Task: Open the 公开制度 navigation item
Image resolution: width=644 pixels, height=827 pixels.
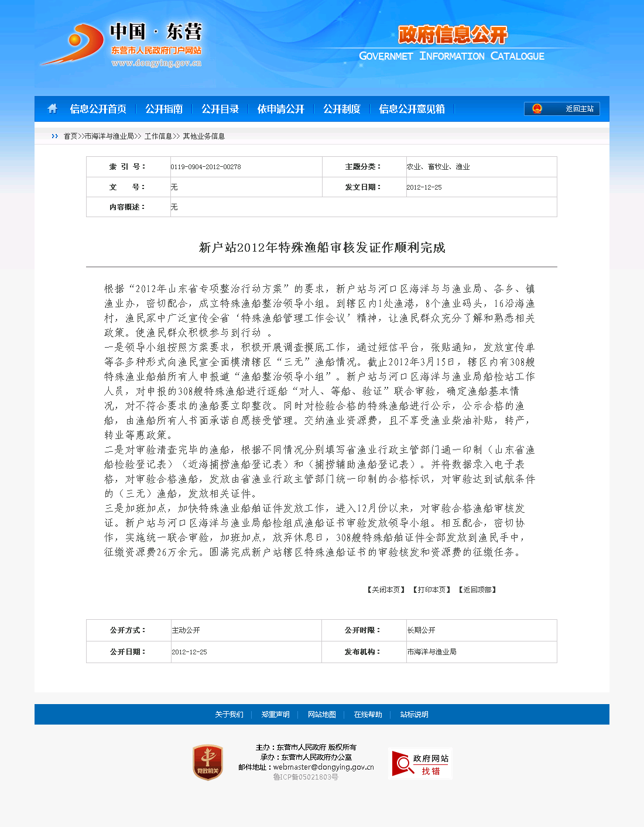Action: tap(342, 109)
